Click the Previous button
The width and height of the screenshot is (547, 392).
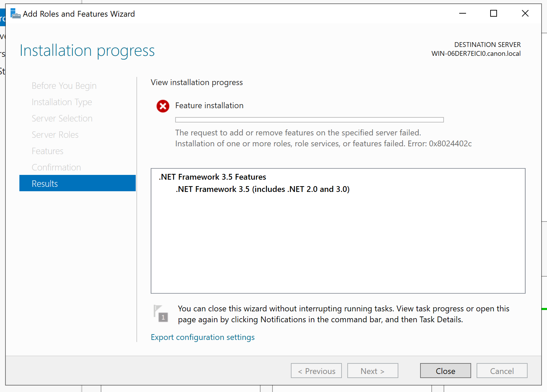316,371
